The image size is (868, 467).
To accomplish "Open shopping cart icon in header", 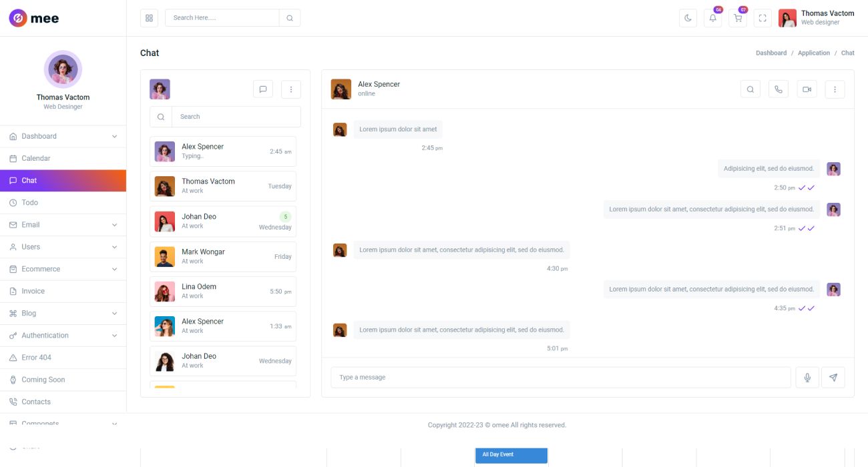I will (737, 18).
